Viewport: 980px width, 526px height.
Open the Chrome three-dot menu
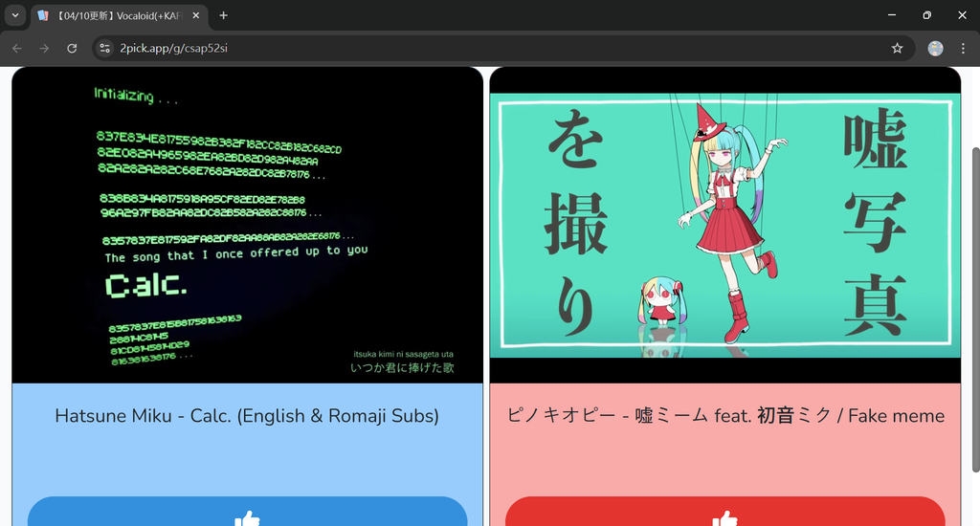point(963,48)
